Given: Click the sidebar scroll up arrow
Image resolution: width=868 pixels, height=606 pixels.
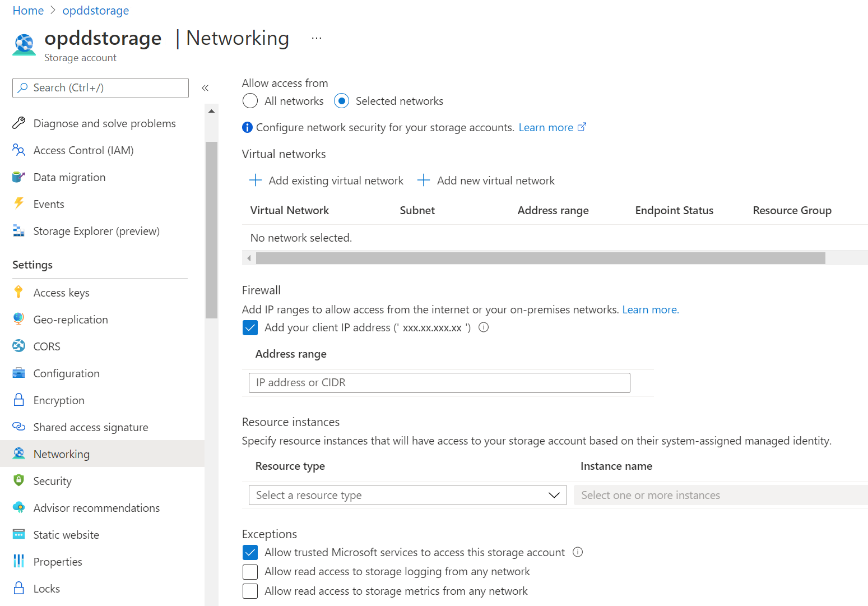Looking at the screenshot, I should tap(211, 111).
